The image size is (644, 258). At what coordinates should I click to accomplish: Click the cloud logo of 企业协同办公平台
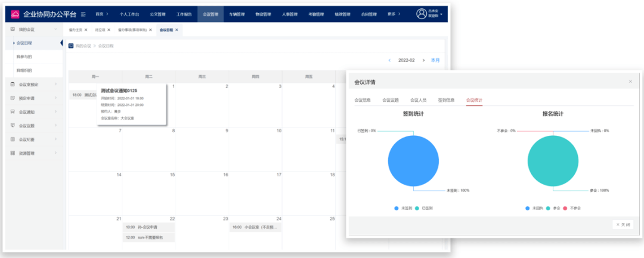pyautogui.click(x=16, y=14)
